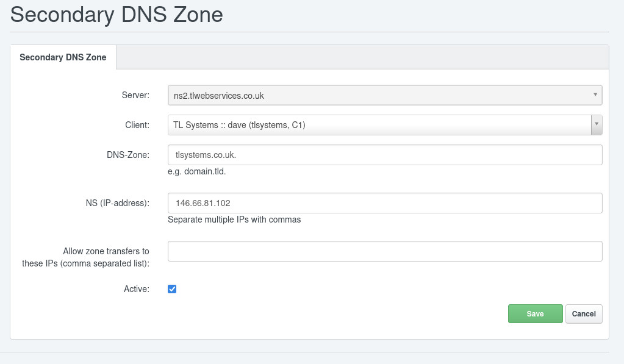Screen dimensions: 624x364
Task: Open the Server dropdown showing ns2.tlwebservices.co.uk
Action: 385,95
